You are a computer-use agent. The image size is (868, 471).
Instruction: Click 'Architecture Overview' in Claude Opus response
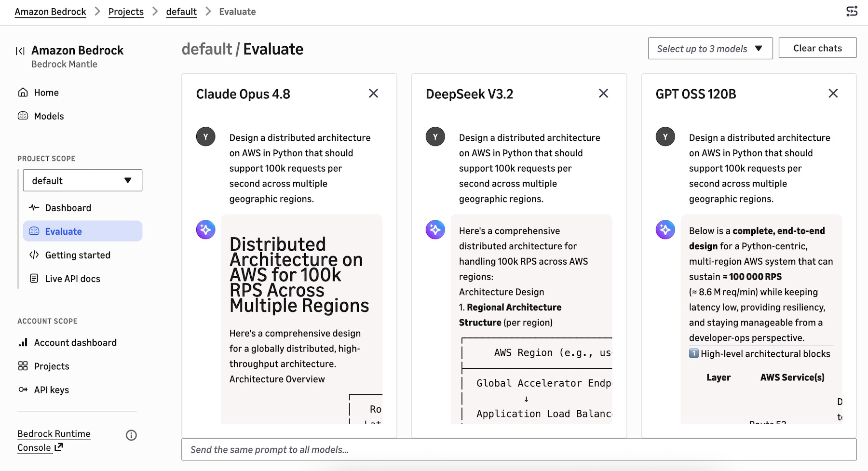coord(277,379)
